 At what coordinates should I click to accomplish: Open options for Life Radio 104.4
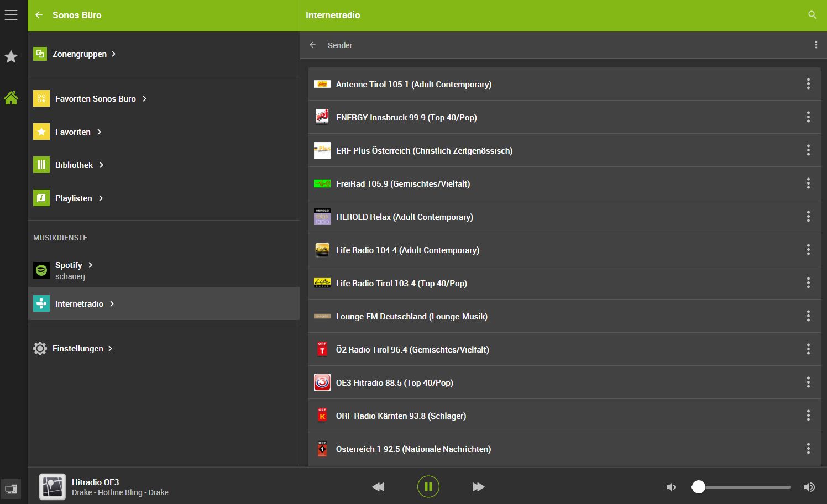(x=808, y=250)
